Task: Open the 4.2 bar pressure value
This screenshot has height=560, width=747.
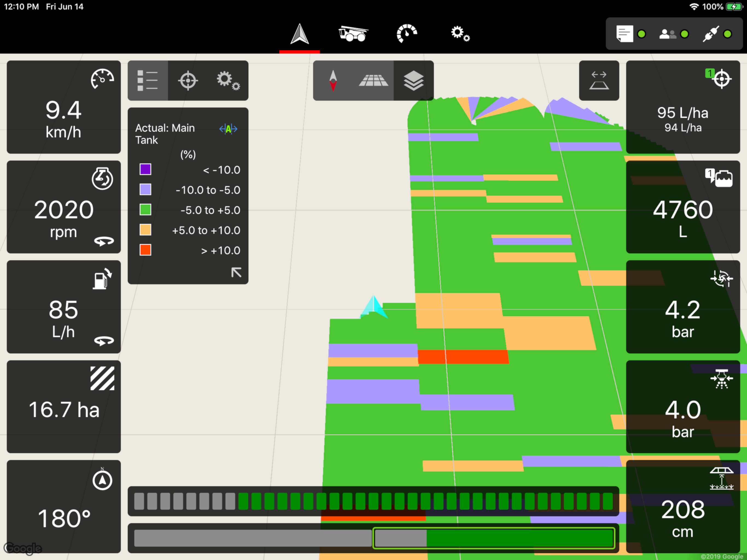Action: tap(682, 310)
